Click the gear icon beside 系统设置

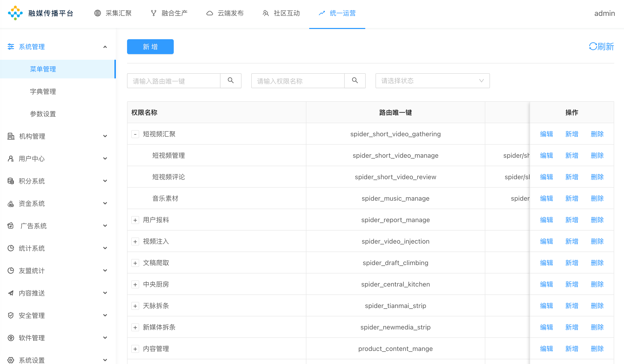pos(11,360)
